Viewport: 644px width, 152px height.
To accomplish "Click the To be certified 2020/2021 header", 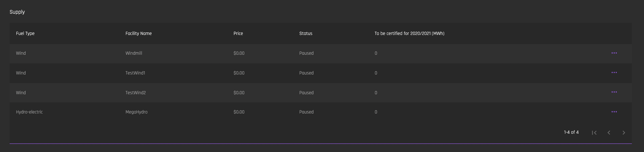I will (409, 33).
